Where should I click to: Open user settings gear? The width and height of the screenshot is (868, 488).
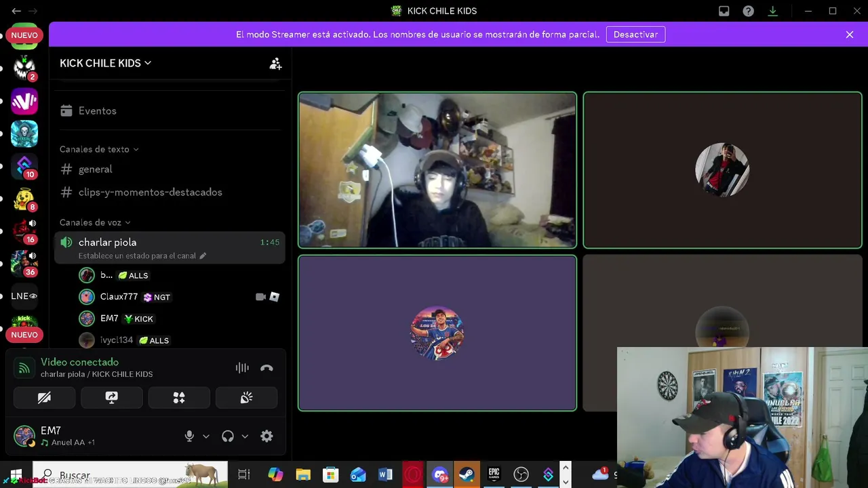click(267, 436)
